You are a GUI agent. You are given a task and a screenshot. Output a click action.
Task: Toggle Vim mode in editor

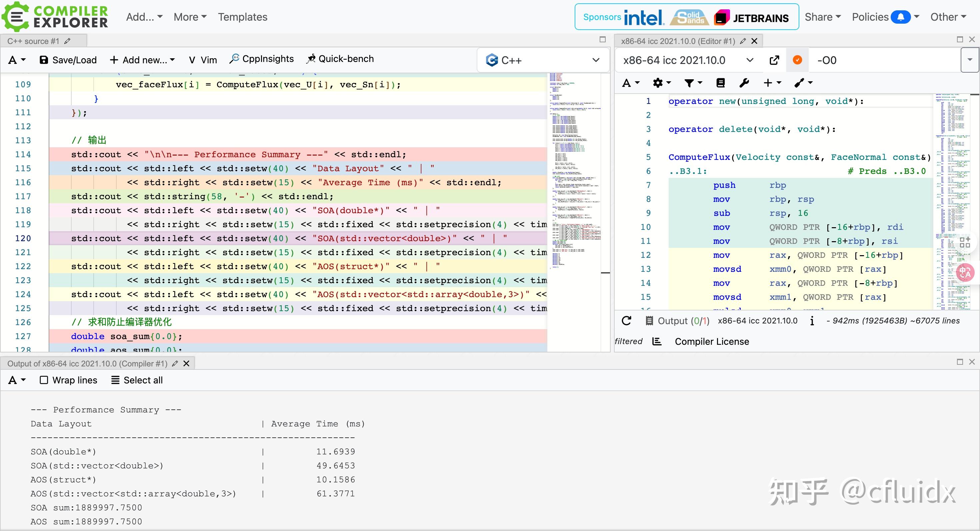pyautogui.click(x=203, y=60)
